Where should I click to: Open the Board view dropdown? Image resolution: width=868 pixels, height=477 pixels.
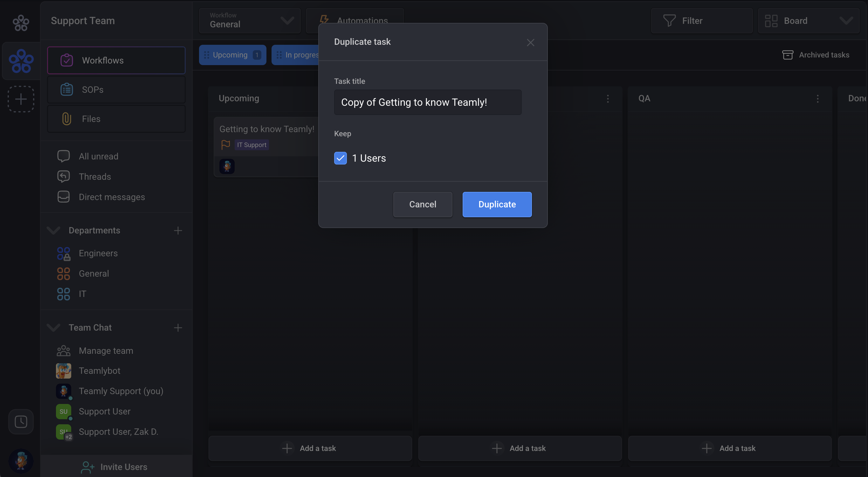[x=808, y=21]
